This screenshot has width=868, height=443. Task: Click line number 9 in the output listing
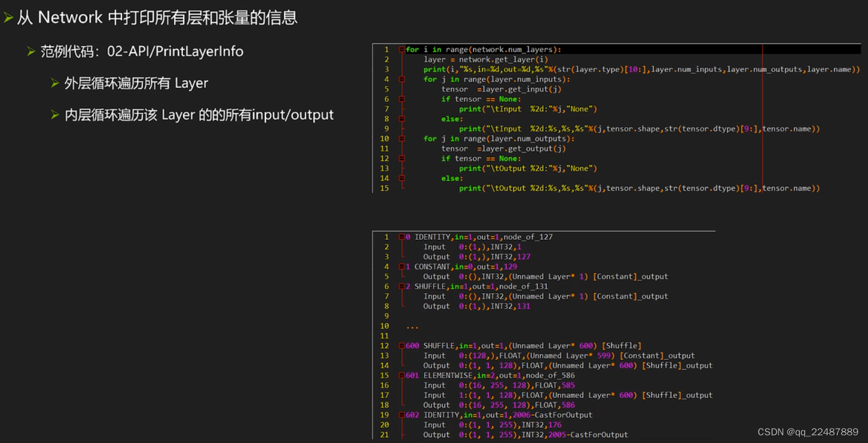386,316
